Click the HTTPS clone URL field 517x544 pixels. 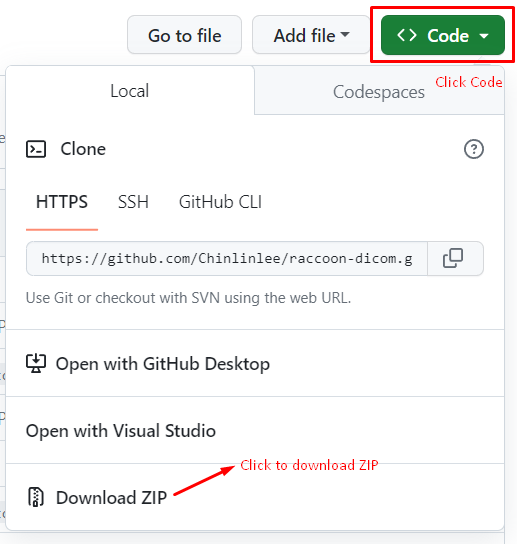coord(227,258)
